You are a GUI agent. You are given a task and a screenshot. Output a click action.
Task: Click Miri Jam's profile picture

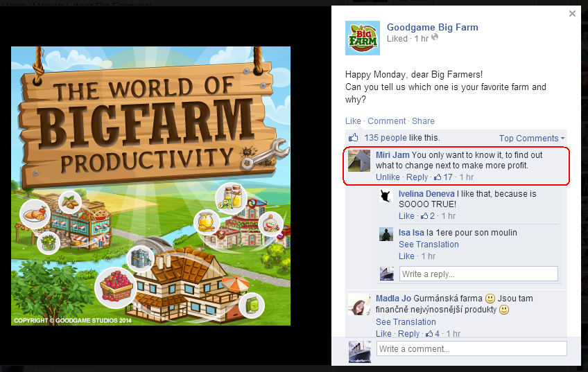point(359,161)
